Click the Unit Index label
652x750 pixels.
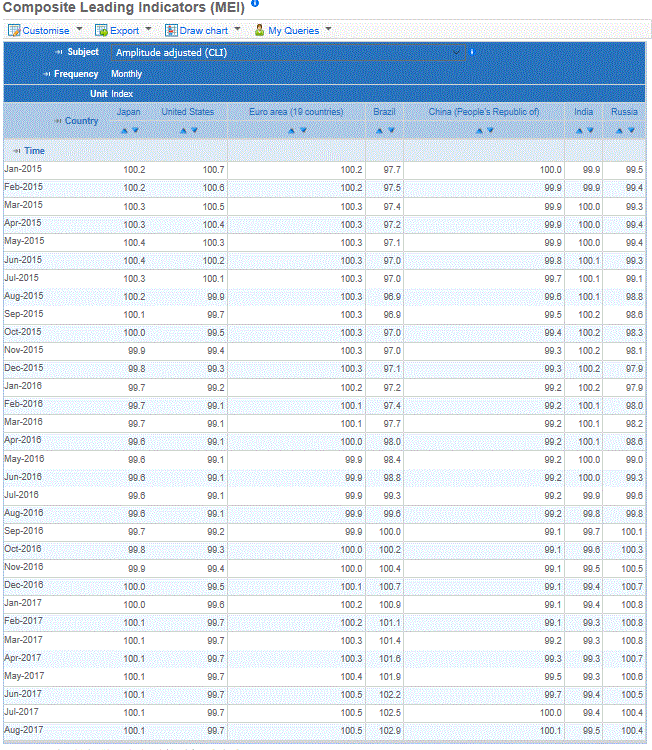[111, 94]
